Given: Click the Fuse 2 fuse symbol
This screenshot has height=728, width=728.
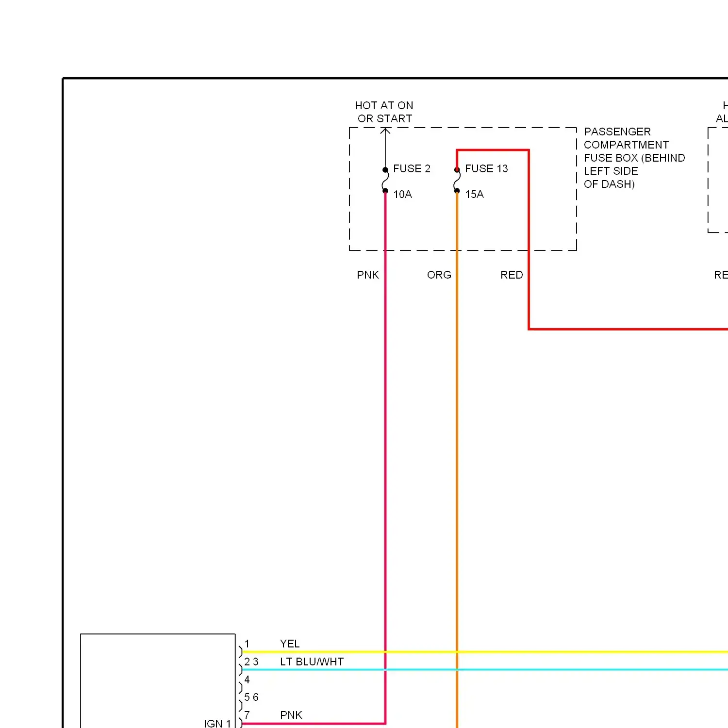Looking at the screenshot, I should (385, 181).
